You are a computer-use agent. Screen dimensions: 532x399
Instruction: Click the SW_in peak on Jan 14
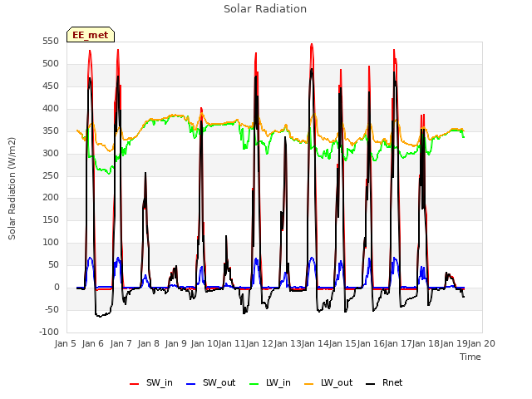(x=312, y=44)
